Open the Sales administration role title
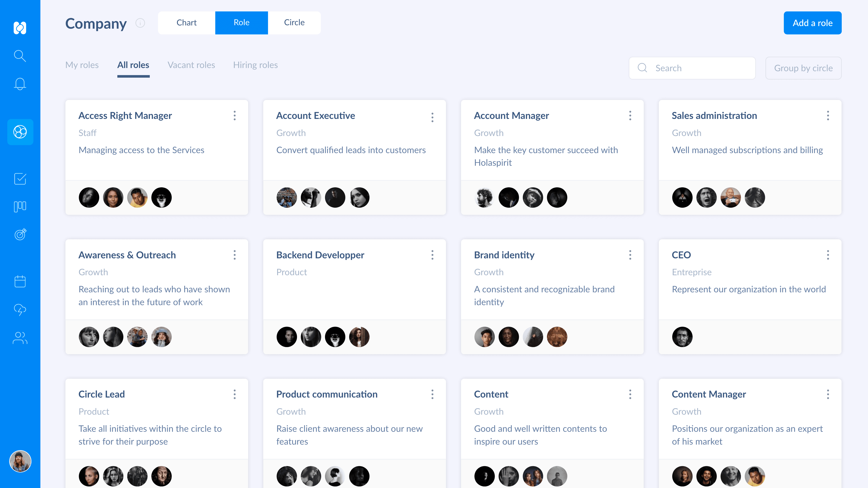This screenshot has width=868, height=488. pyautogui.click(x=714, y=116)
